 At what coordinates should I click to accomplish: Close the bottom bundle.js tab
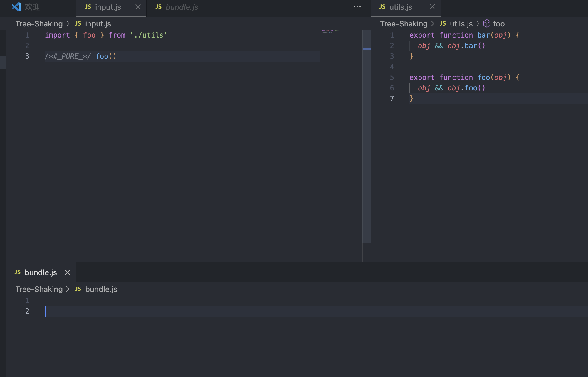click(68, 272)
